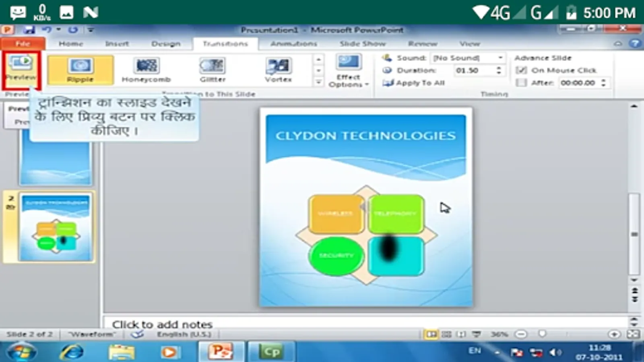Viewport: 644px width, 362px height.
Task: Go to next slide using double-arrow button
Action: coord(635,299)
